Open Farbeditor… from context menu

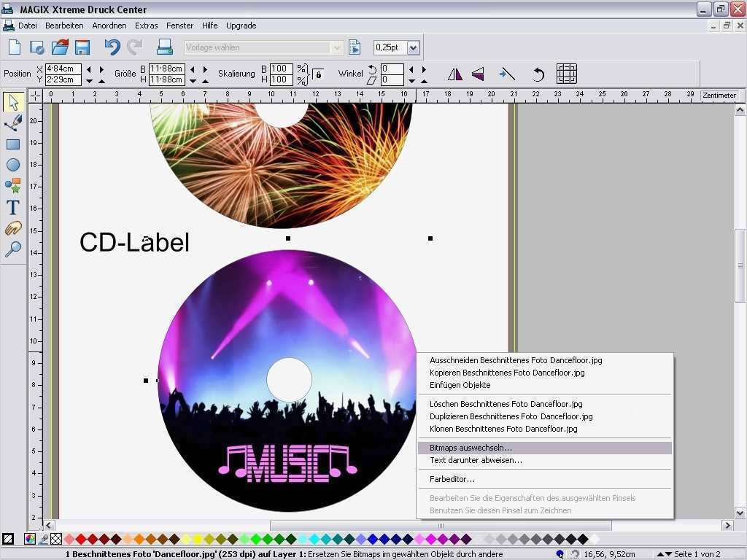[x=544, y=479]
